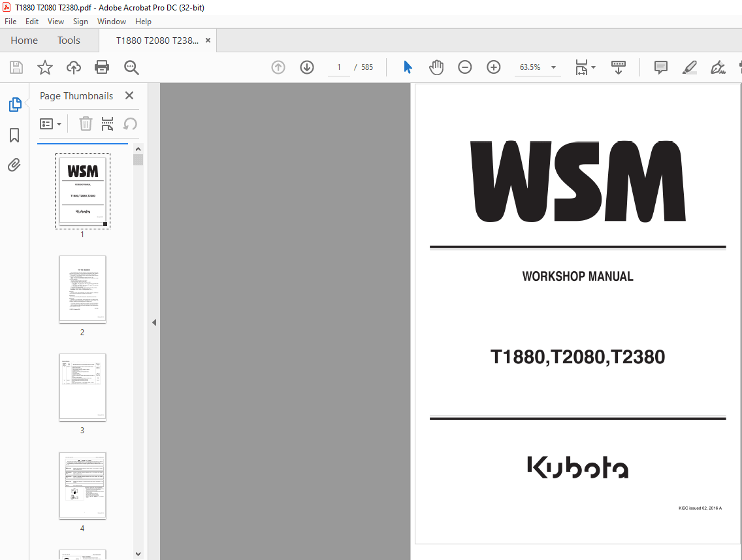
Task: Open the View menu
Action: click(x=56, y=21)
